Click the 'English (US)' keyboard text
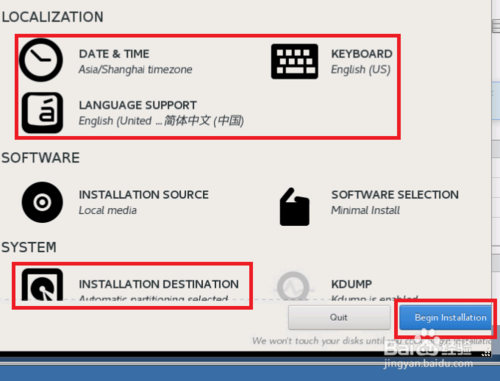500x381 pixels. (x=361, y=70)
